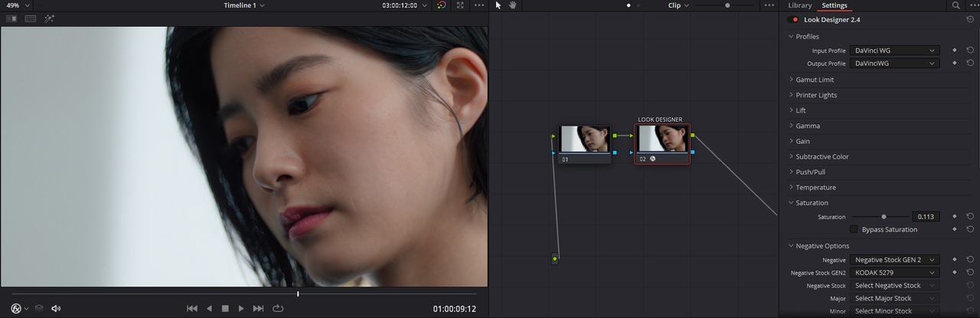Image resolution: width=980 pixels, height=318 pixels.
Task: Jump to the last frame
Action: 258,308
